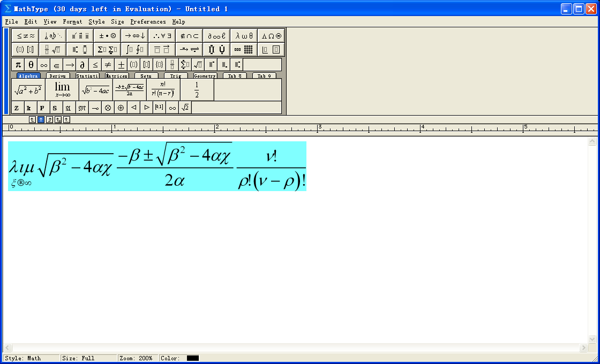Viewport: 600px width, 364px height.
Task: Click the plus-minus symbol button
Action: [121, 65]
